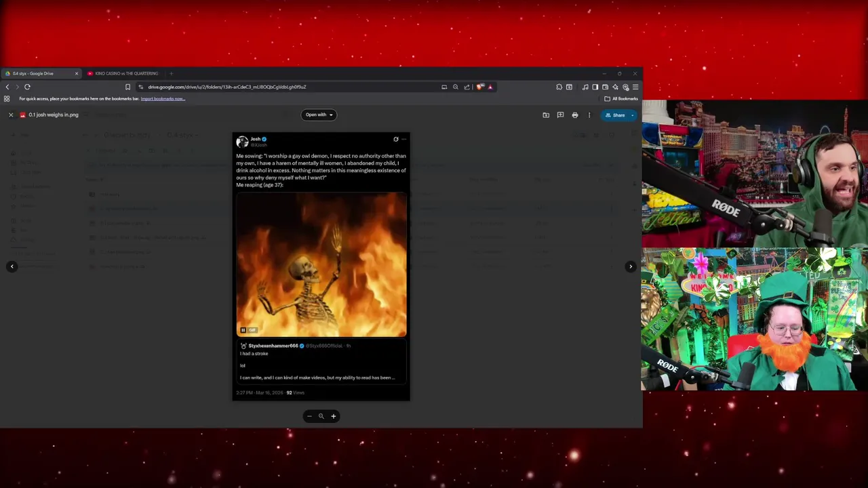The height and width of the screenshot is (488, 868).
Task: Click the 'Import bookmarks now...' link
Action: (x=163, y=99)
